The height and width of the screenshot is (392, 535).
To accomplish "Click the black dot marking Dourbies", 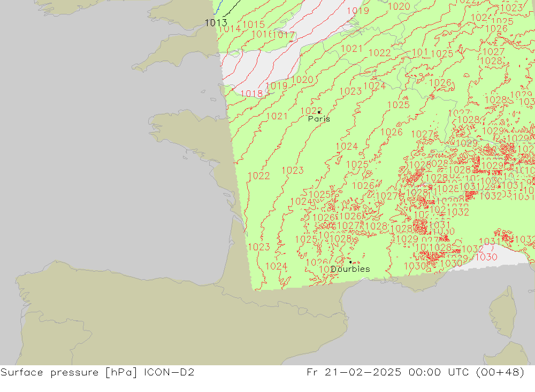I will [x=350, y=262].
